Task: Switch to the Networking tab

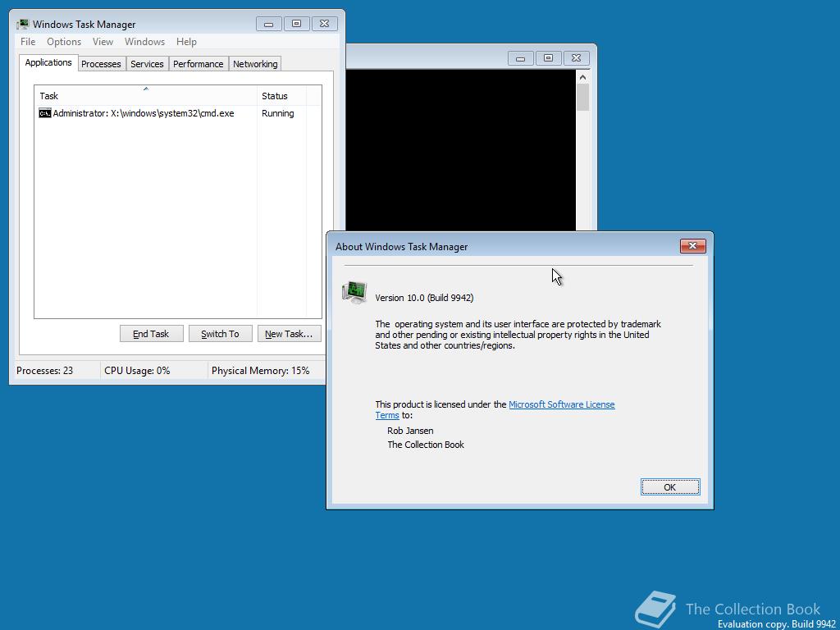Action: pos(255,64)
